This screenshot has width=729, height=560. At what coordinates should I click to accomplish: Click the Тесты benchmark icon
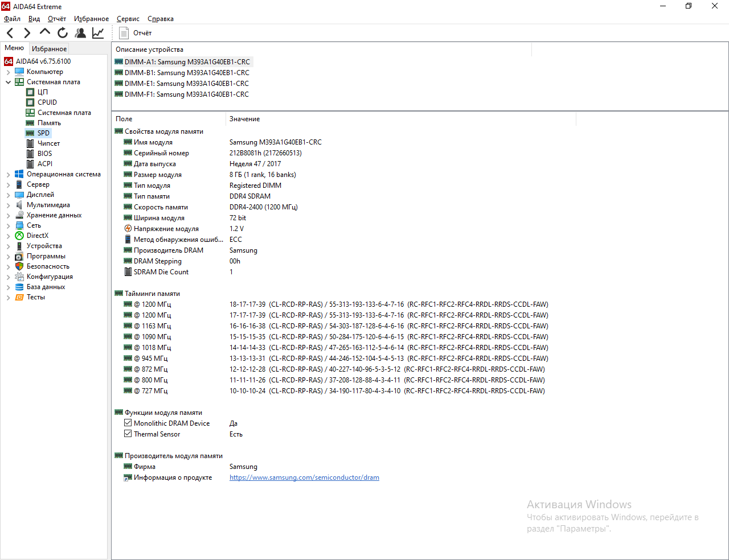pyautogui.click(x=19, y=297)
